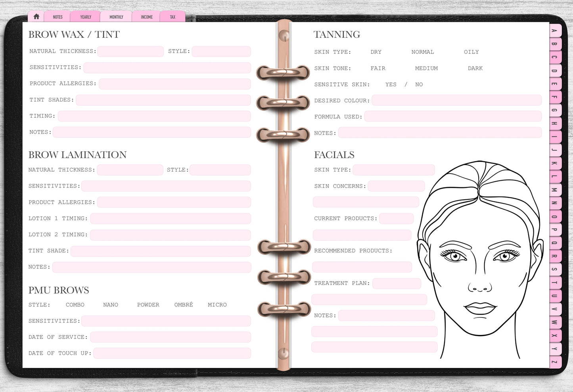The width and height of the screenshot is (573, 392).
Task: Click the face chart illustration
Action: click(480, 258)
